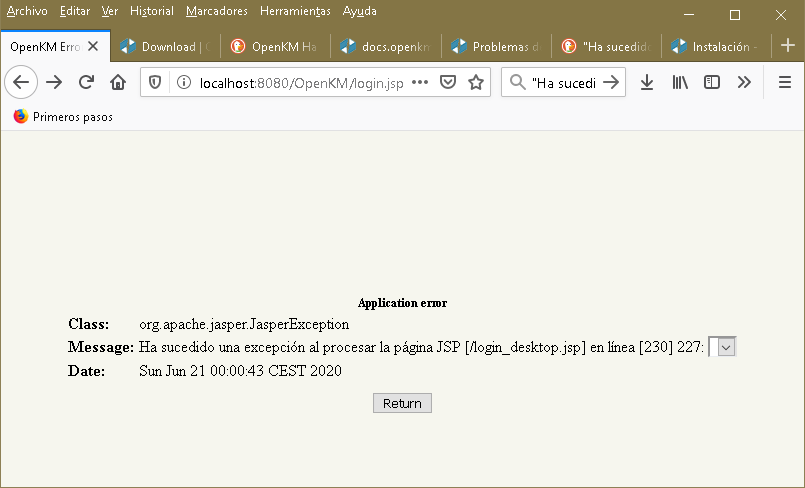Open a new tab with plus
Viewport: 805px width, 488px height.
pos(788,46)
